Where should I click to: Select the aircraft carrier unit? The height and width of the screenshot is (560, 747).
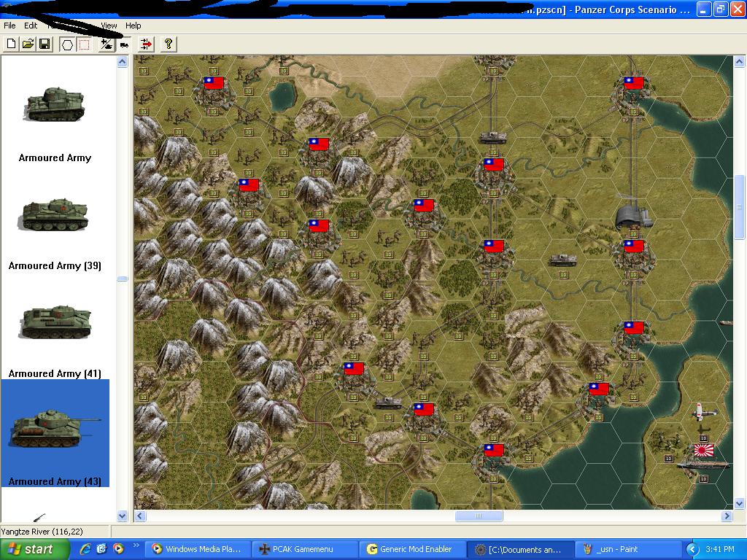tap(703, 464)
